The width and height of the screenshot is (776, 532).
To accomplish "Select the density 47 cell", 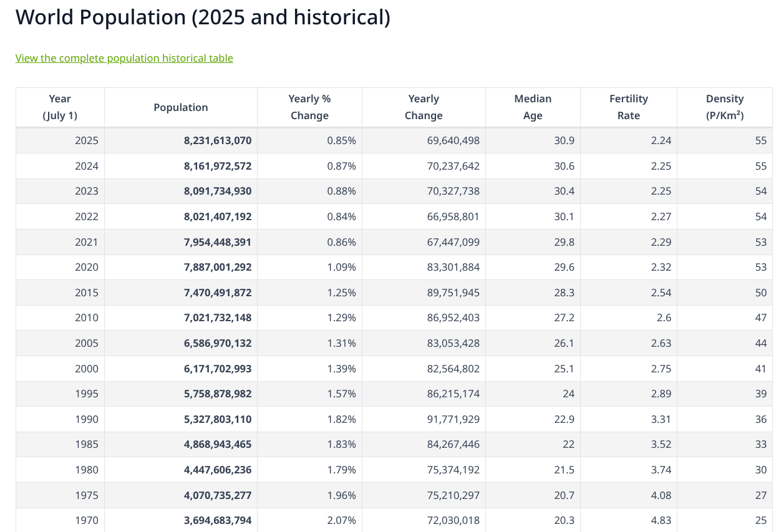I will coord(725,317).
